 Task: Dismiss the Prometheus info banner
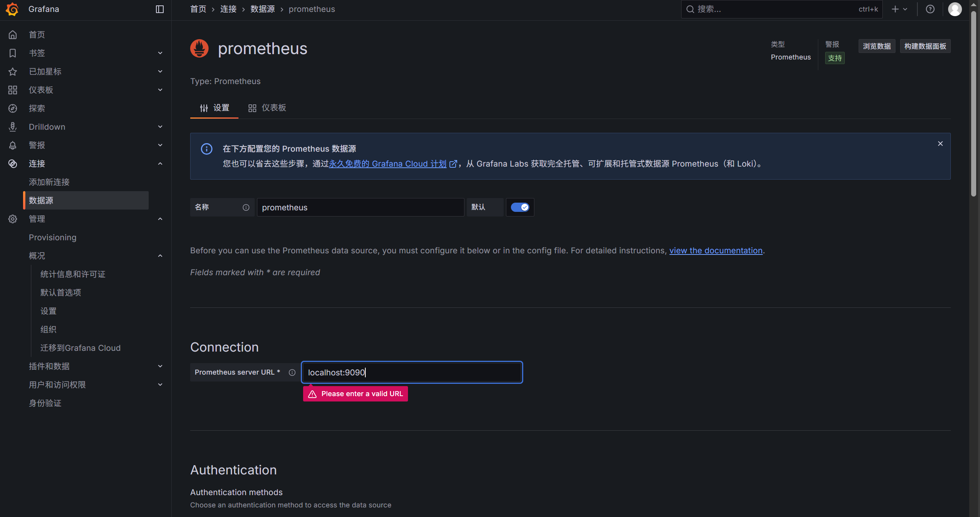click(940, 144)
